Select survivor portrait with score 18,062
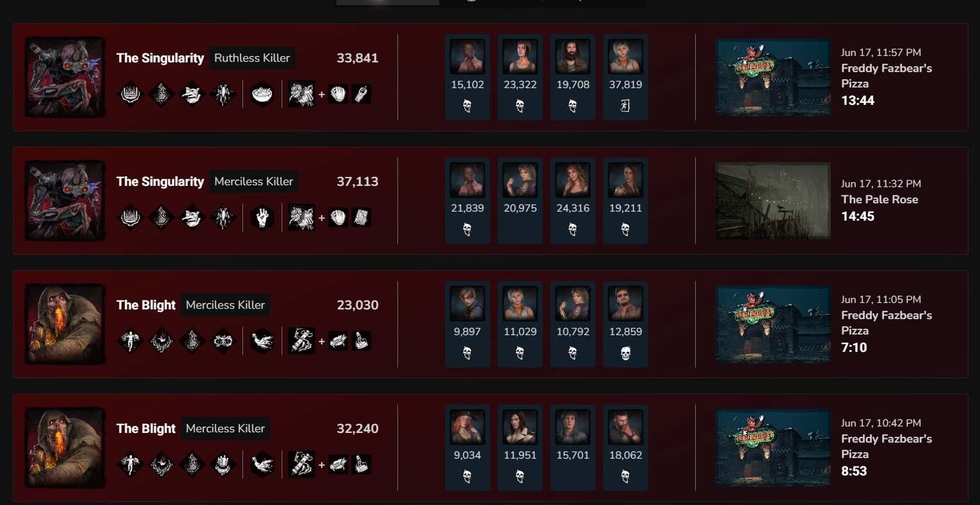 (626, 427)
